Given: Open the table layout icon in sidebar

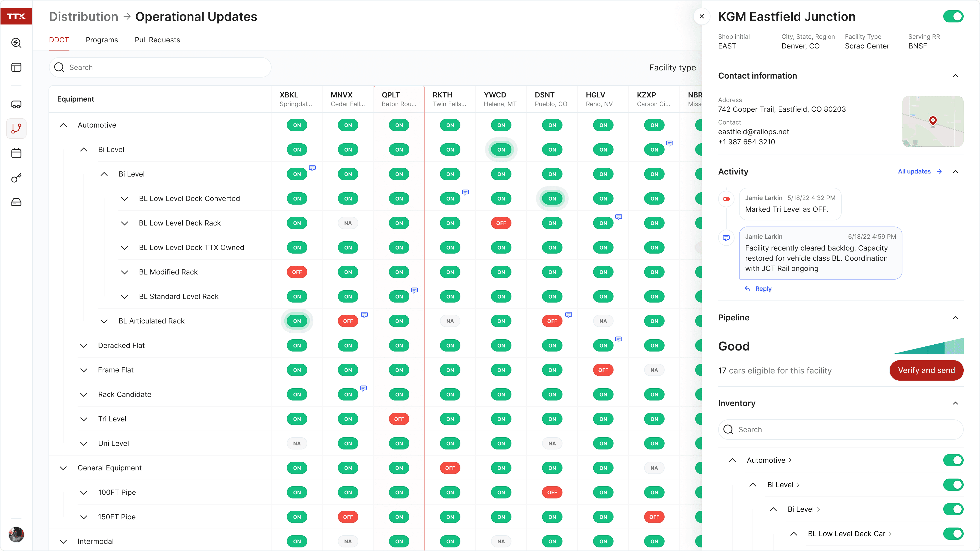Looking at the screenshot, I should coord(16,67).
